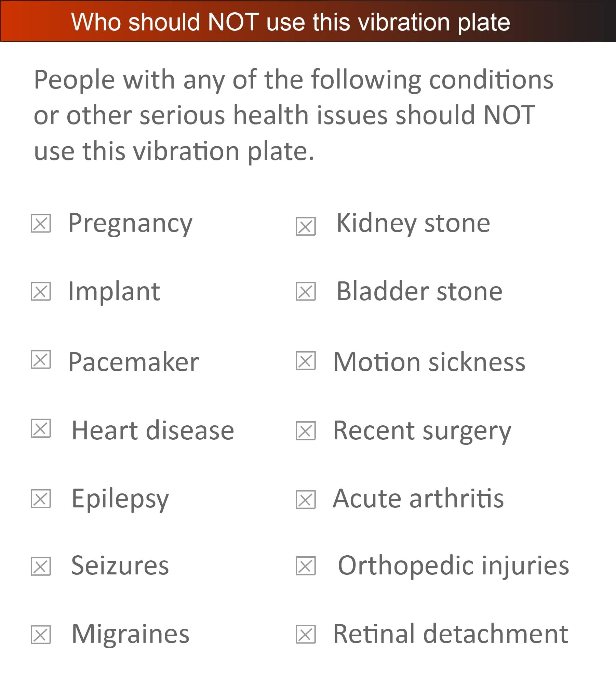
Task: Toggle the Heart disease checkbox
Action: tap(41, 428)
